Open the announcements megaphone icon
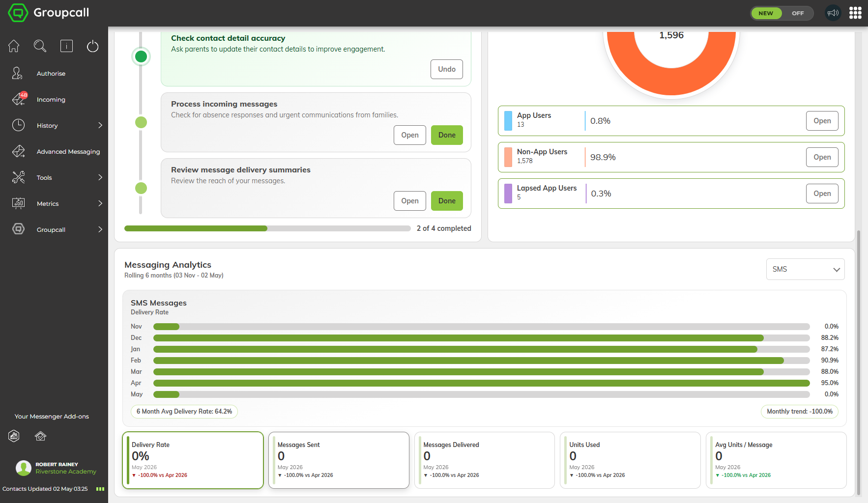Image resolution: width=868 pixels, height=503 pixels. click(833, 13)
